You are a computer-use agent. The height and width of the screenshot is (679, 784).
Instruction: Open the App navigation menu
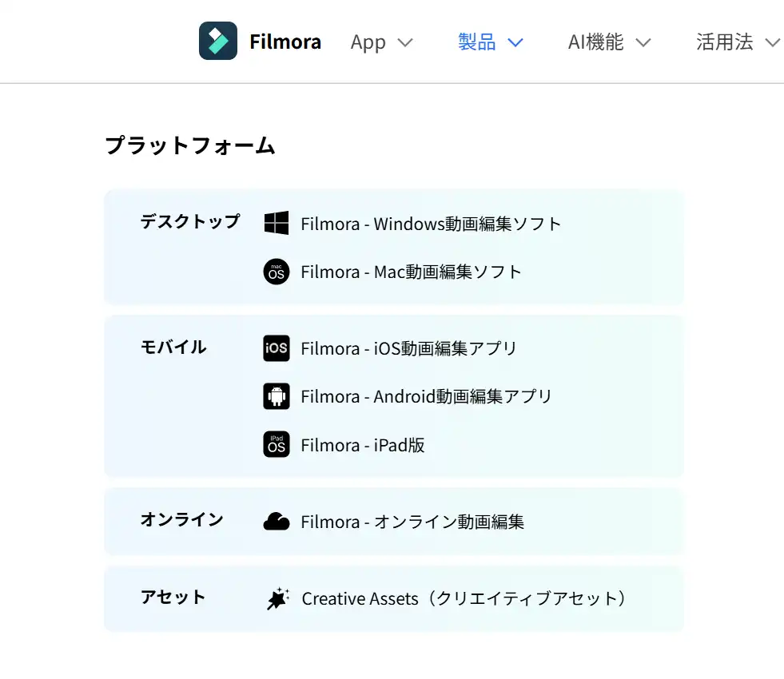tap(368, 42)
